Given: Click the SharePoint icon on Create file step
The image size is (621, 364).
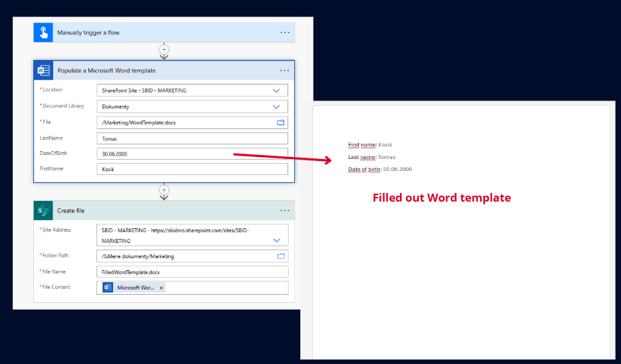Looking at the screenshot, I should [x=43, y=211].
